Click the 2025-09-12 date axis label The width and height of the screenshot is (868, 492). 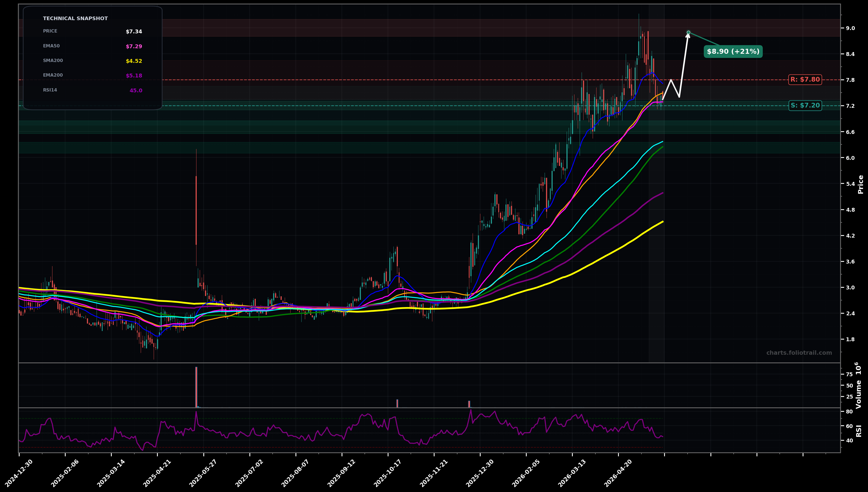click(342, 473)
